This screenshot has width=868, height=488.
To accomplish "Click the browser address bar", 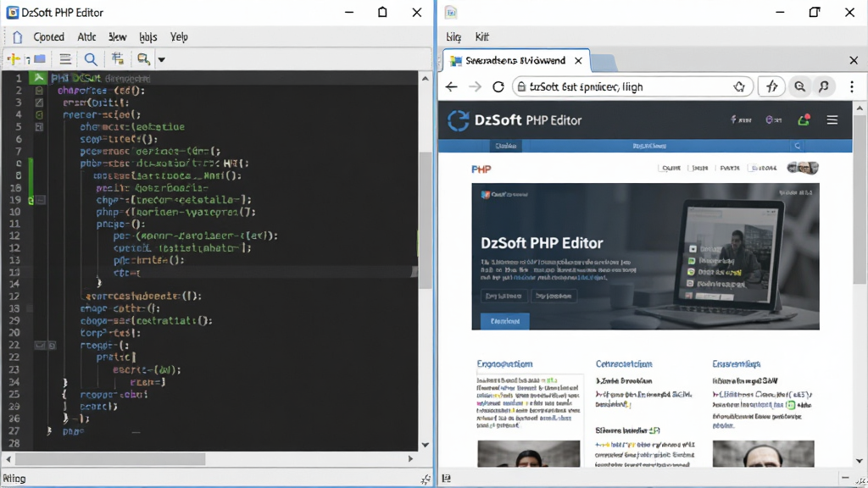I will [632, 87].
